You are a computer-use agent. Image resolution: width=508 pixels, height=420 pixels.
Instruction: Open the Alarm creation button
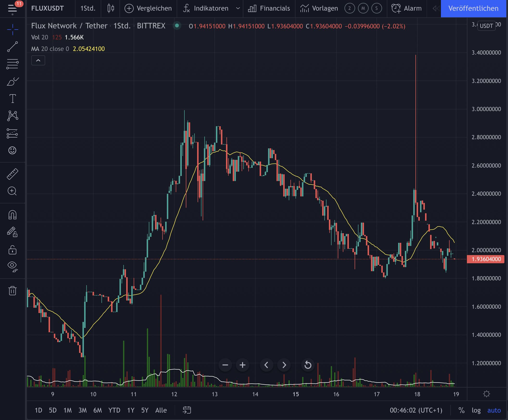(x=407, y=8)
